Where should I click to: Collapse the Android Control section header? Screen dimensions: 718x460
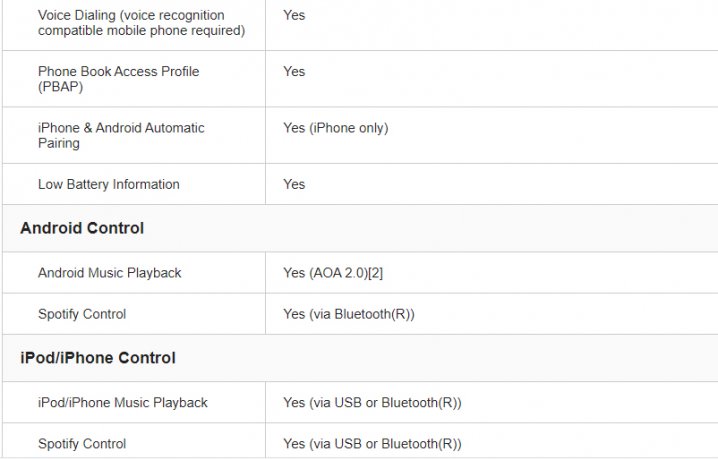[x=82, y=228]
